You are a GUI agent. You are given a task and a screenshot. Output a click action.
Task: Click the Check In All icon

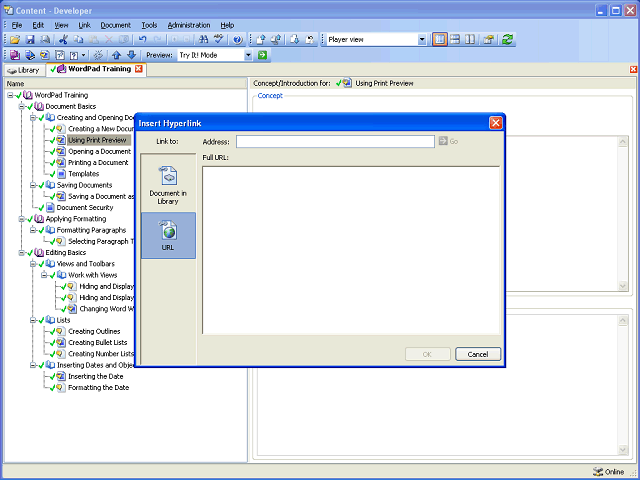click(276, 40)
